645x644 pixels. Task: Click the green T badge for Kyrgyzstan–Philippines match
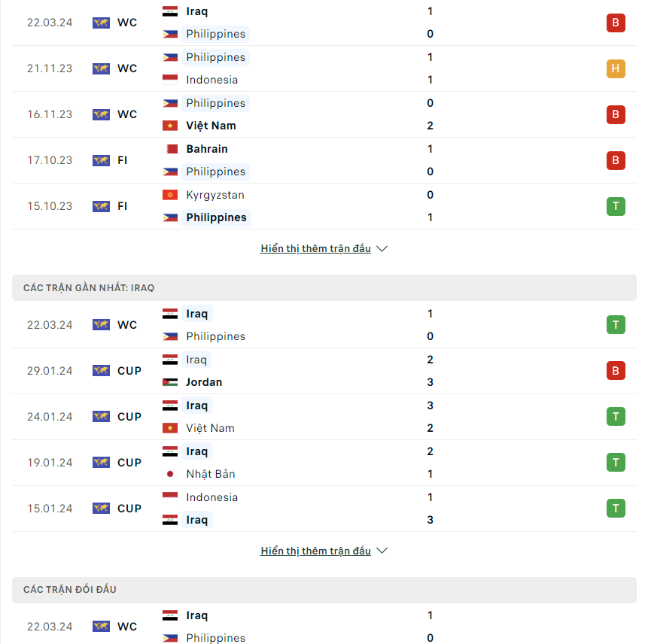click(616, 206)
